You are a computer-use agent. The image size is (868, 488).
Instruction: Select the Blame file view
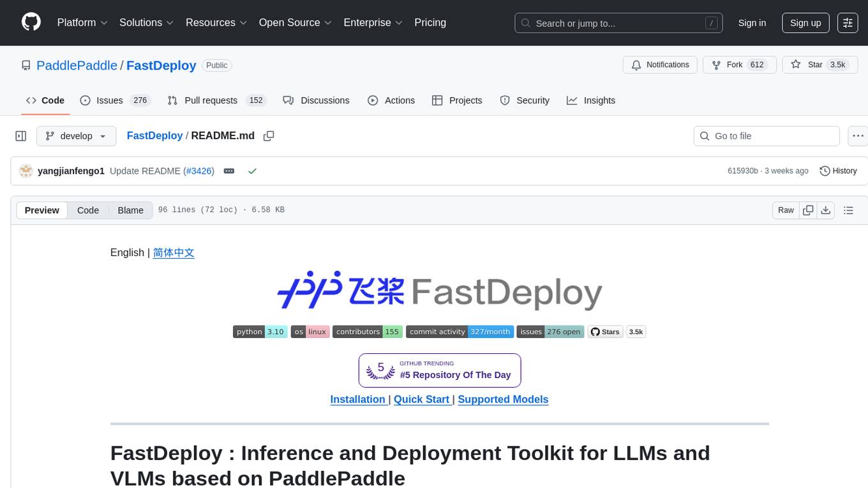click(131, 210)
